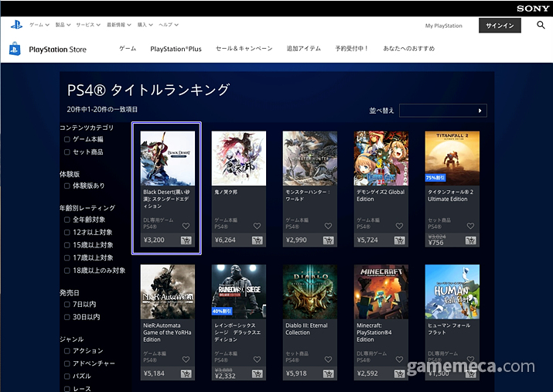Tick the 7日以内 release date checkbox
Image resolution: width=553 pixels, height=392 pixels.
tap(67, 305)
